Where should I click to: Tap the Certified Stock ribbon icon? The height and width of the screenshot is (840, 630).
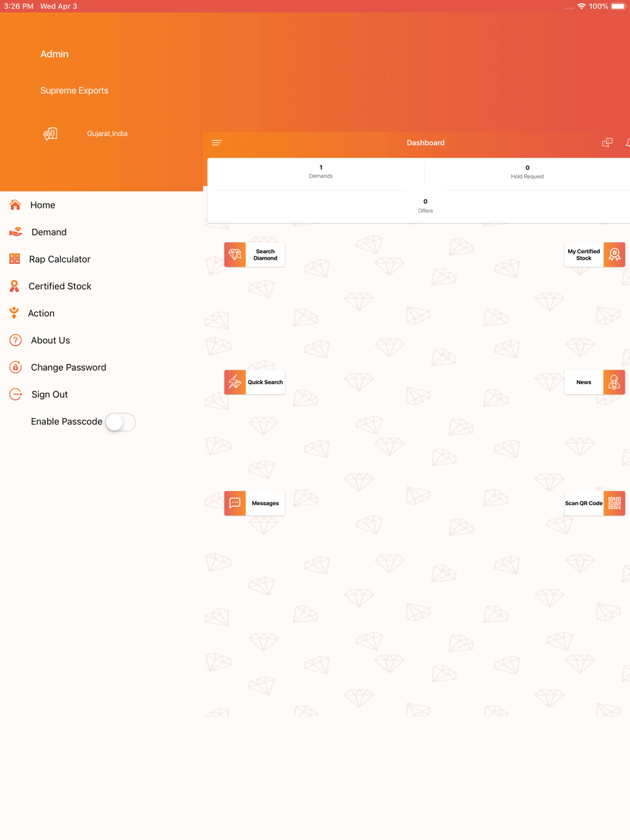[x=14, y=286]
